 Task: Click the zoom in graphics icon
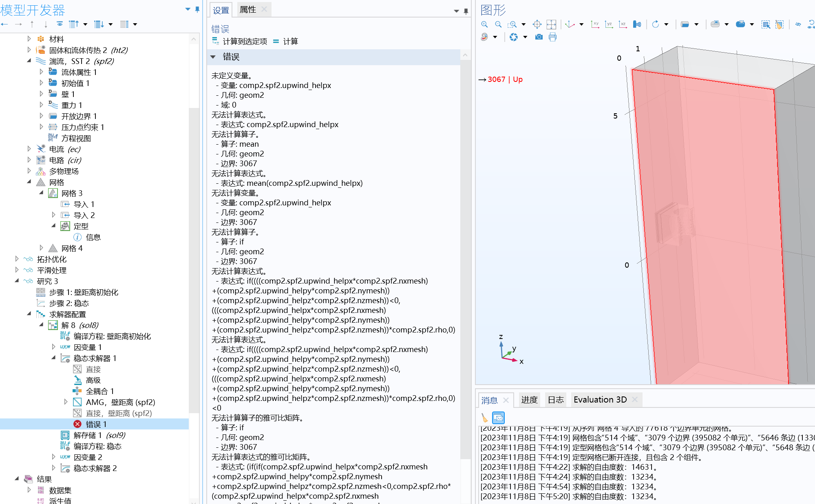[x=484, y=24]
